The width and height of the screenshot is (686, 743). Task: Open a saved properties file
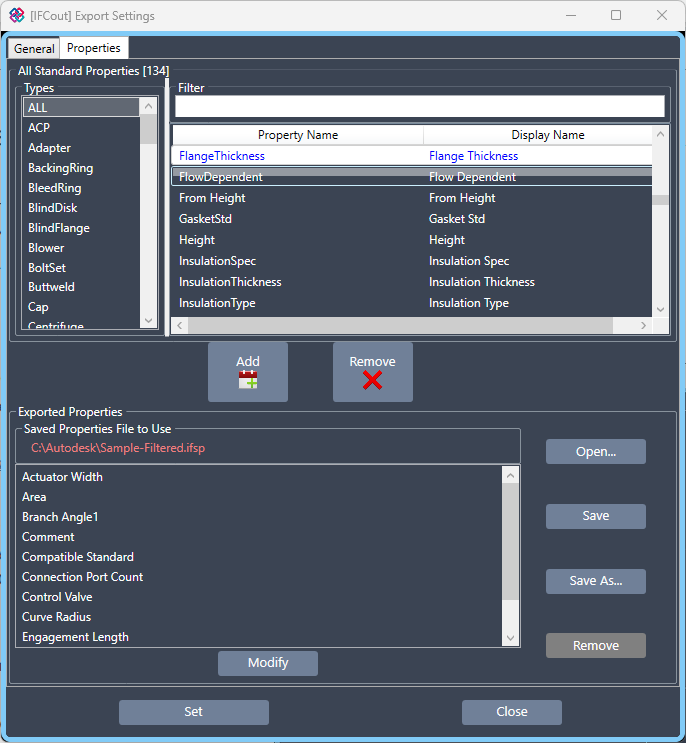(596, 452)
